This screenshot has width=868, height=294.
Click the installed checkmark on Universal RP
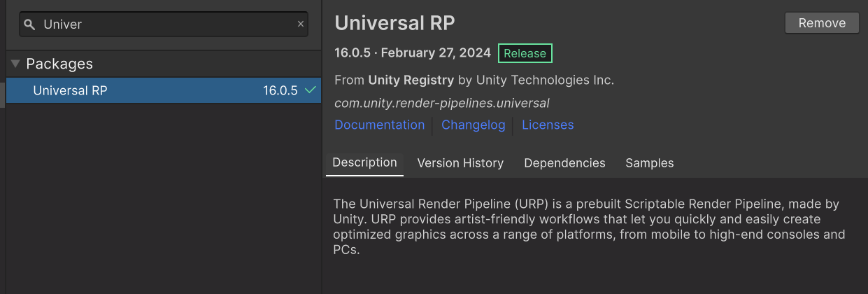point(311,90)
